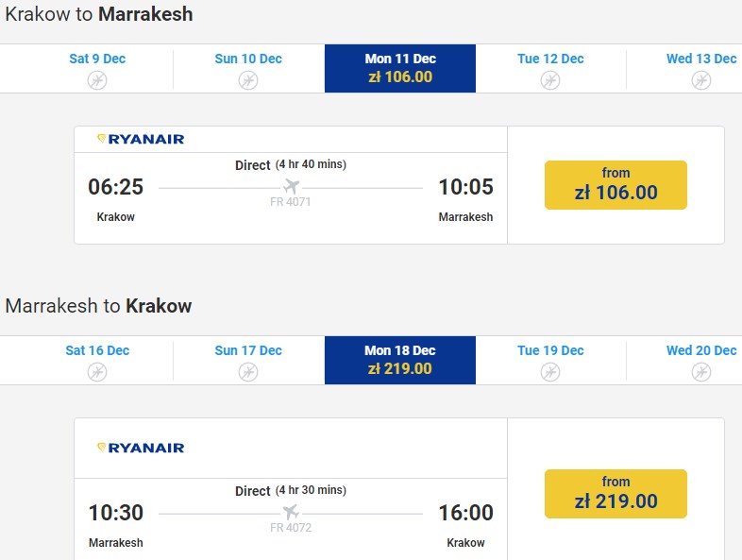The width and height of the screenshot is (742, 560).
Task: Select Mon 11 Dec outbound date tab
Action: [x=400, y=68]
